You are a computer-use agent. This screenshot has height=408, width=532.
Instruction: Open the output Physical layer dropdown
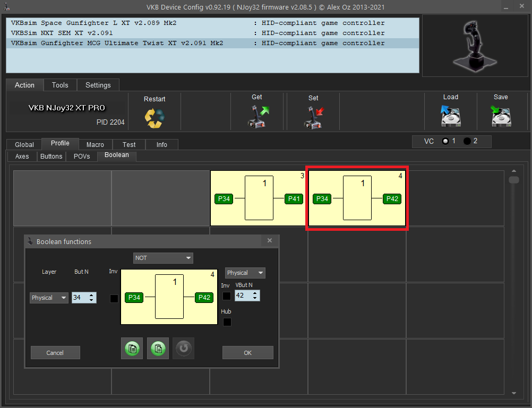point(245,273)
